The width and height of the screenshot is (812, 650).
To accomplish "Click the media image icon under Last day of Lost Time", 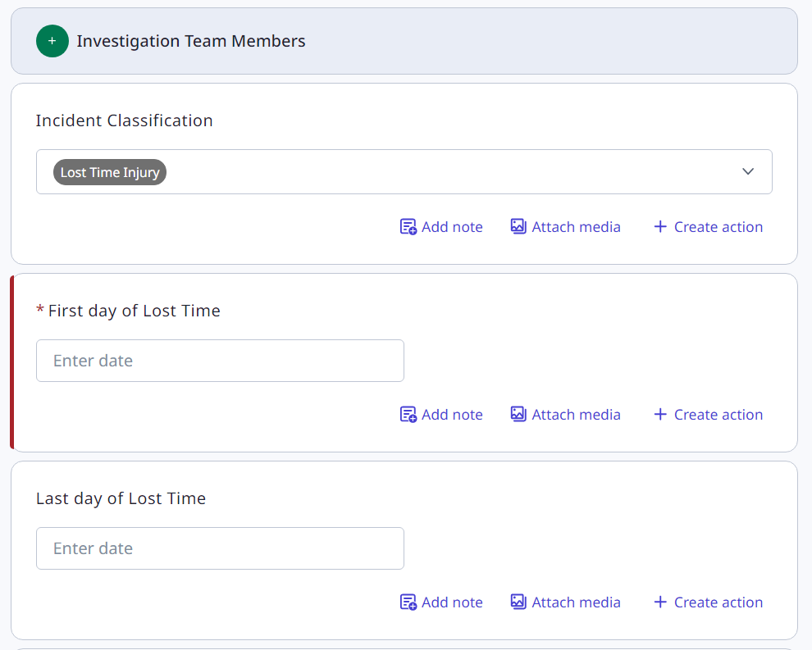I will point(518,602).
